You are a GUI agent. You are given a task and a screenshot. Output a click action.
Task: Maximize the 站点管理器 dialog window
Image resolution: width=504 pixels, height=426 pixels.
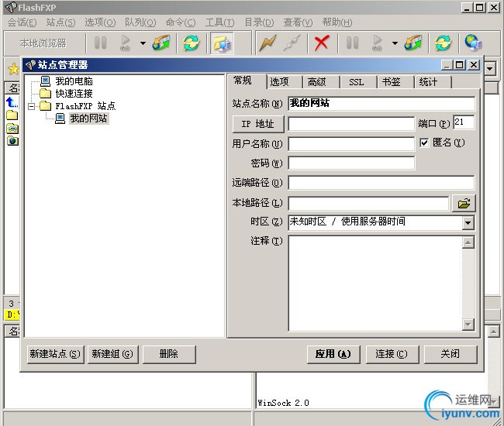click(460, 65)
